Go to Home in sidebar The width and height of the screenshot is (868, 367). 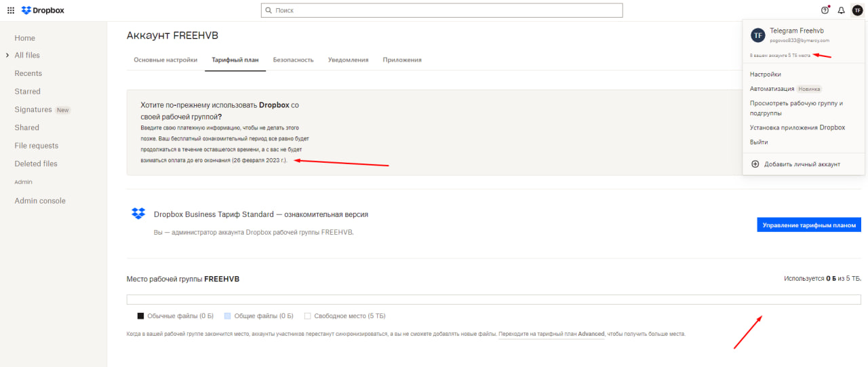coord(25,38)
